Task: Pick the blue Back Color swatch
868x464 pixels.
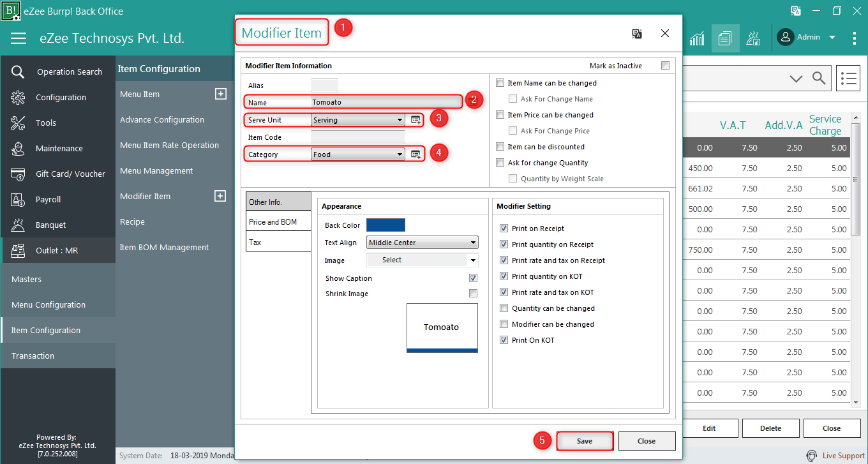Action: 385,225
